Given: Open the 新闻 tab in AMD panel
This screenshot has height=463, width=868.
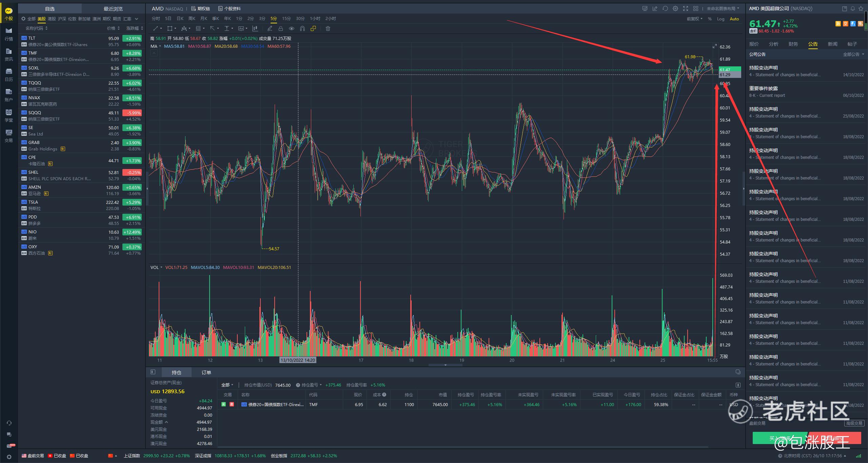Looking at the screenshot, I should (x=832, y=44).
